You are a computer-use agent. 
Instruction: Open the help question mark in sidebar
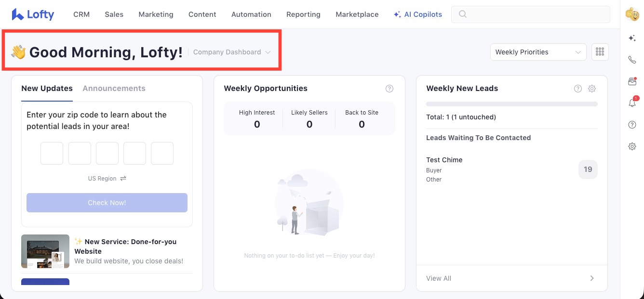click(x=632, y=125)
